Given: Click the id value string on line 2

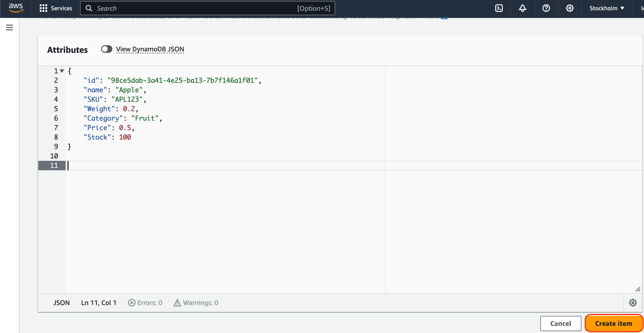Looking at the screenshot, I should coord(183,81).
